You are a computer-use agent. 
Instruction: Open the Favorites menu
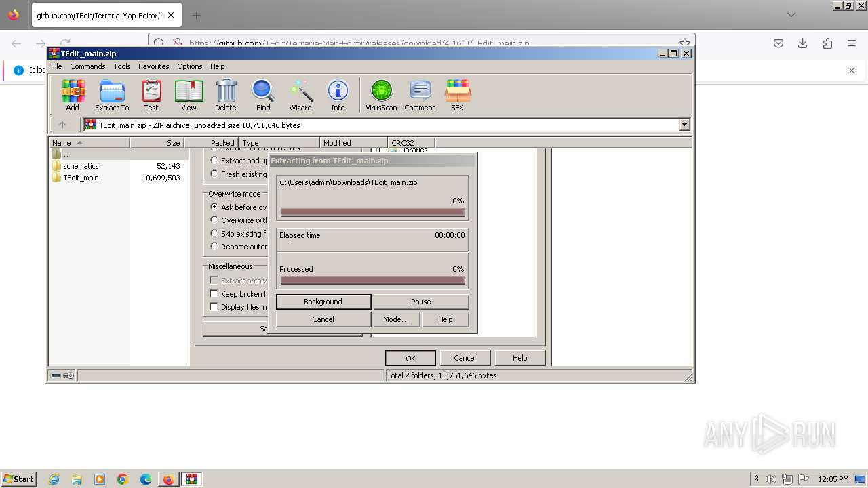tap(154, 66)
